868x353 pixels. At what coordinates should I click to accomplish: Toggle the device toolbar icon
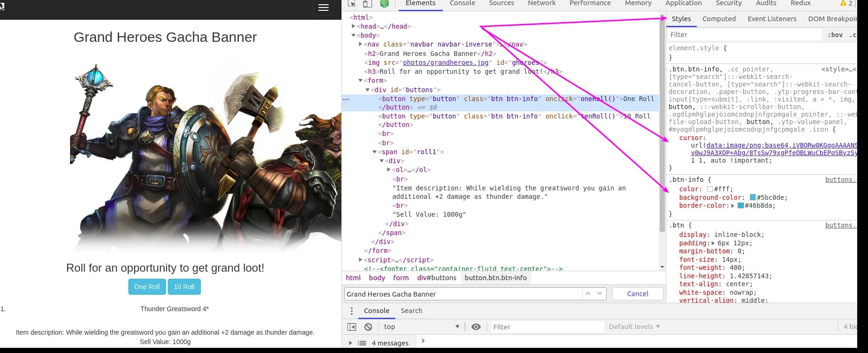click(367, 4)
